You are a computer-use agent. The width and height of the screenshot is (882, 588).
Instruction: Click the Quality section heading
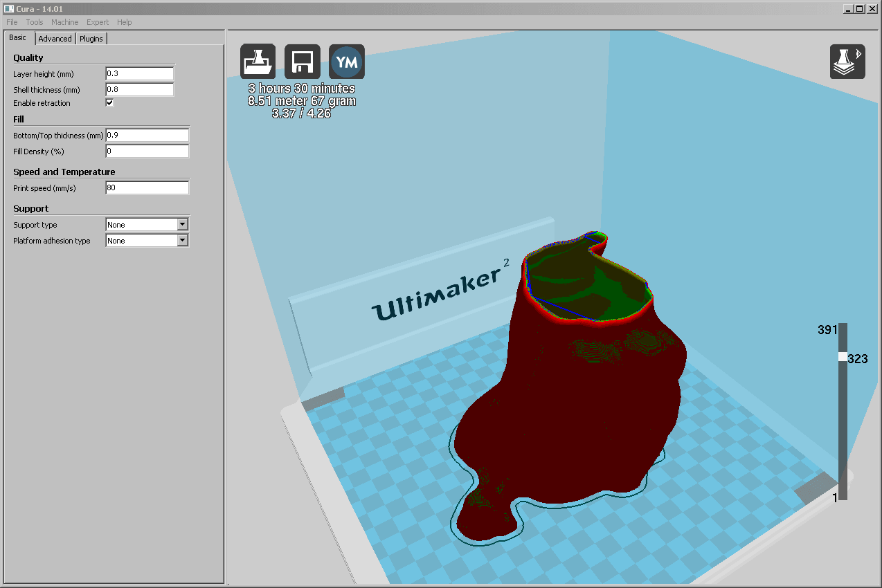click(28, 58)
